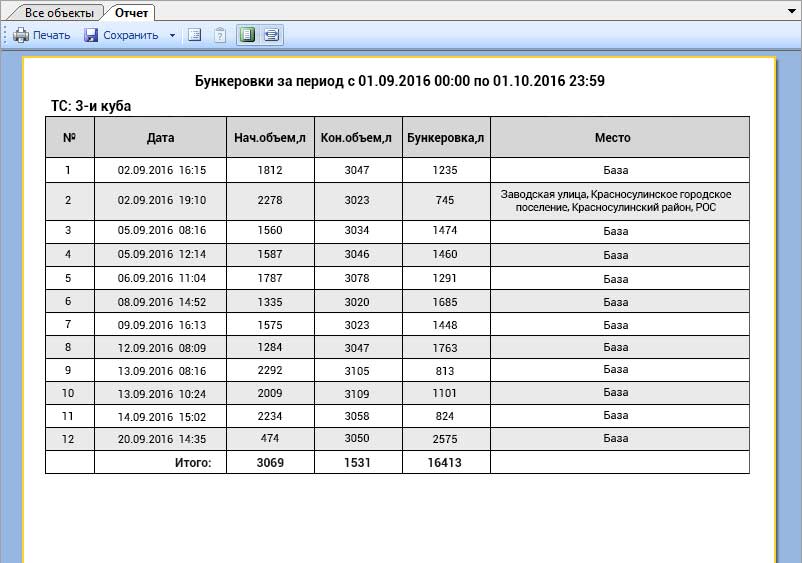Click the grayed-out question mark document icon
The image size is (802, 563).
[219, 35]
